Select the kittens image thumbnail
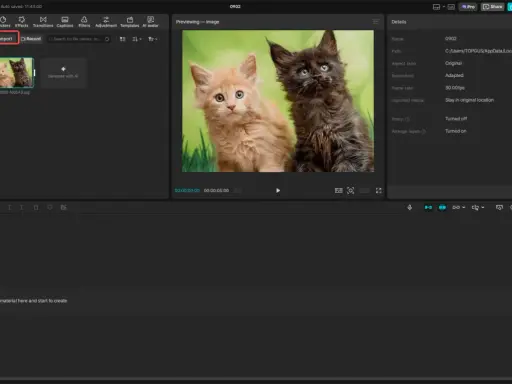 tap(17, 72)
